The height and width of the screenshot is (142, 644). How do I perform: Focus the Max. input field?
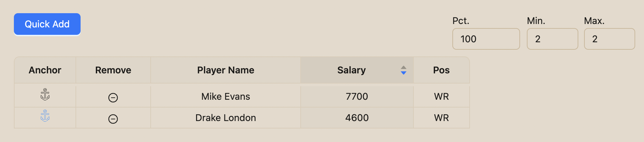point(609,39)
